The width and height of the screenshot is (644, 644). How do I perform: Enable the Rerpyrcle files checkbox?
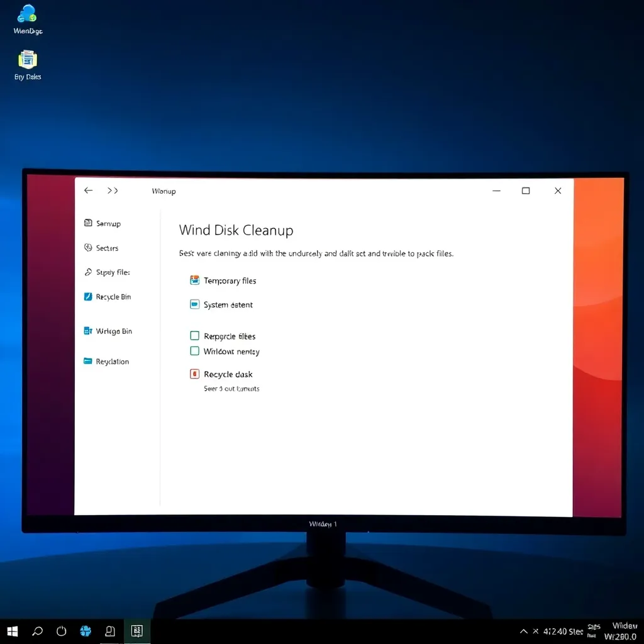click(x=194, y=336)
